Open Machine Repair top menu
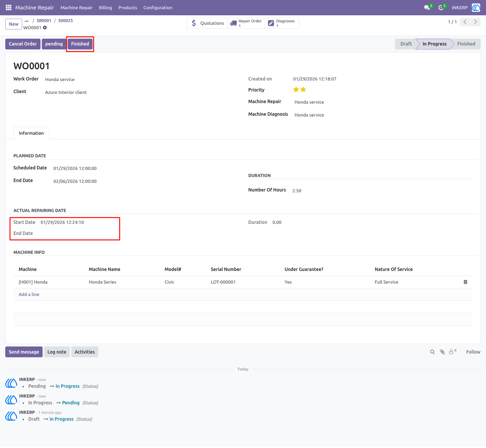The width and height of the screenshot is (486, 448). coord(77,8)
